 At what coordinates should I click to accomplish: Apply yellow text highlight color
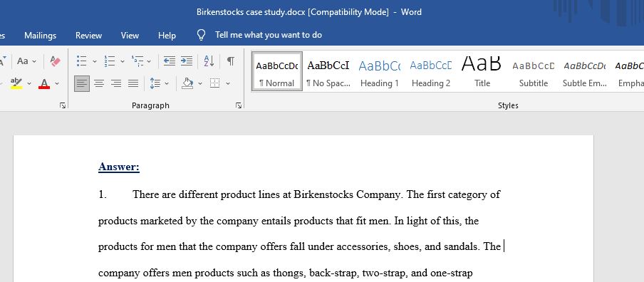point(16,83)
